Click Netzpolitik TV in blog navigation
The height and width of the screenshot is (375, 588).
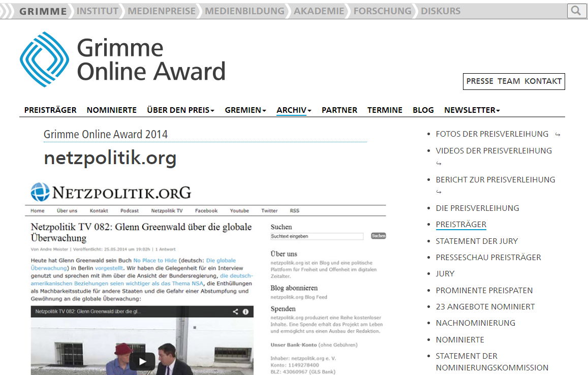pos(167,211)
